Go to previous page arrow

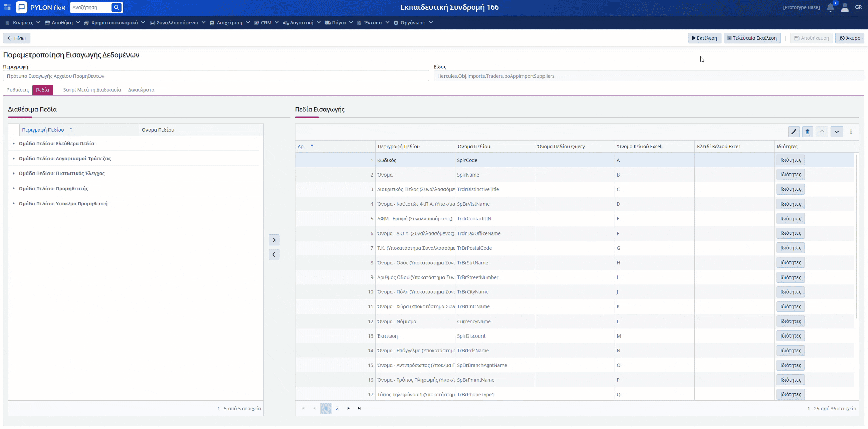314,408
